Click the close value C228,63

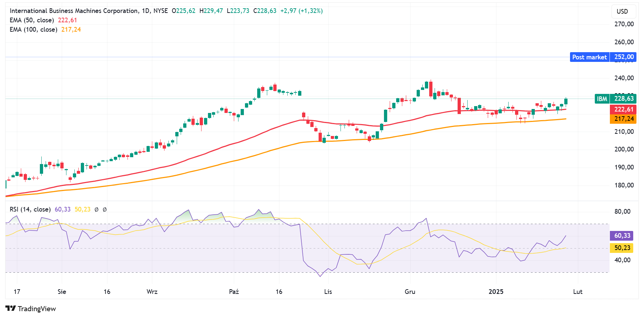pyautogui.click(x=265, y=11)
